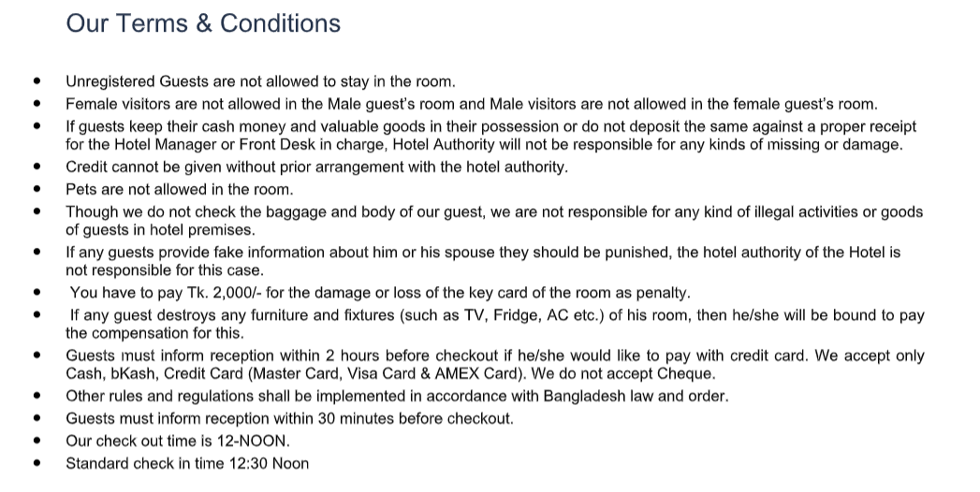Click the line about Bangladesh law and order
Image resolution: width=980 pixels, height=492 pixels.
397,396
